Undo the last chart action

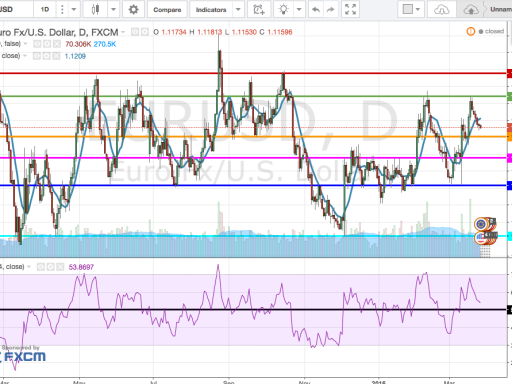click(x=316, y=9)
